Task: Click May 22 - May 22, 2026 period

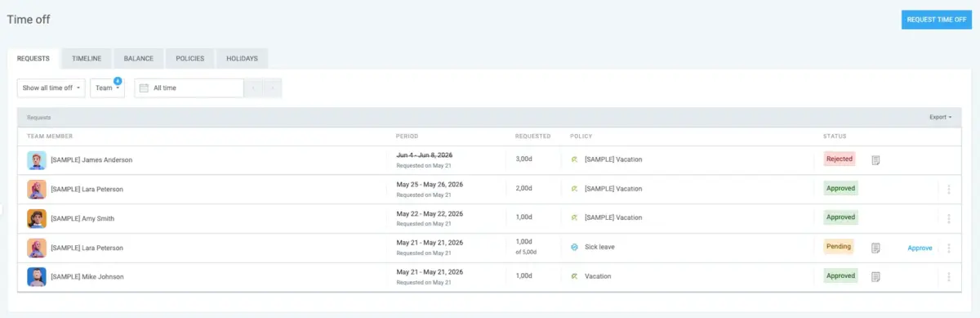Action: [430, 213]
